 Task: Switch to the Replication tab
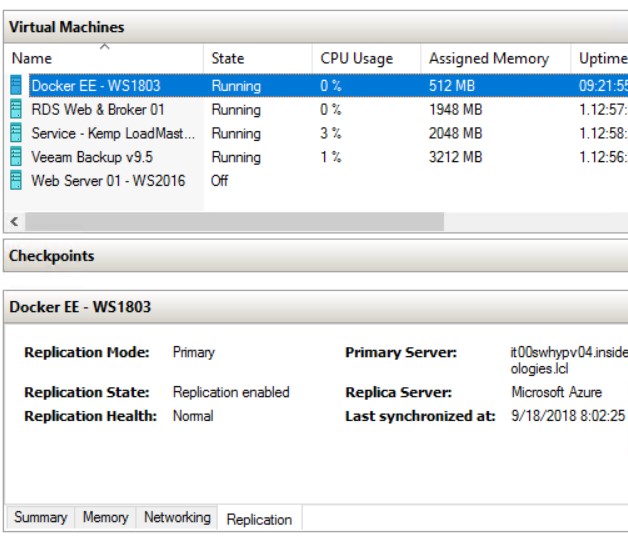tap(259, 519)
